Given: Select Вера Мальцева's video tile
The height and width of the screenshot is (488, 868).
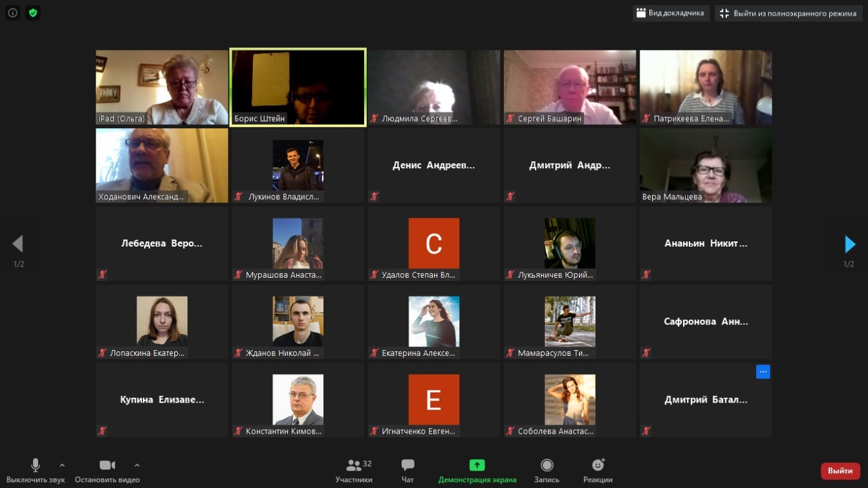Looking at the screenshot, I should pyautogui.click(x=706, y=165).
